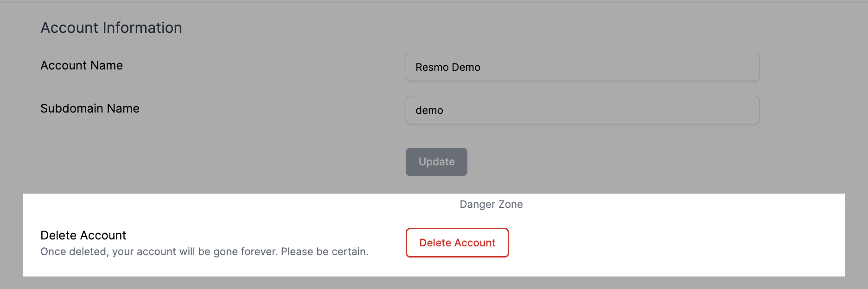868x289 pixels.
Task: Click the Danger Zone divider label
Action: click(491, 204)
